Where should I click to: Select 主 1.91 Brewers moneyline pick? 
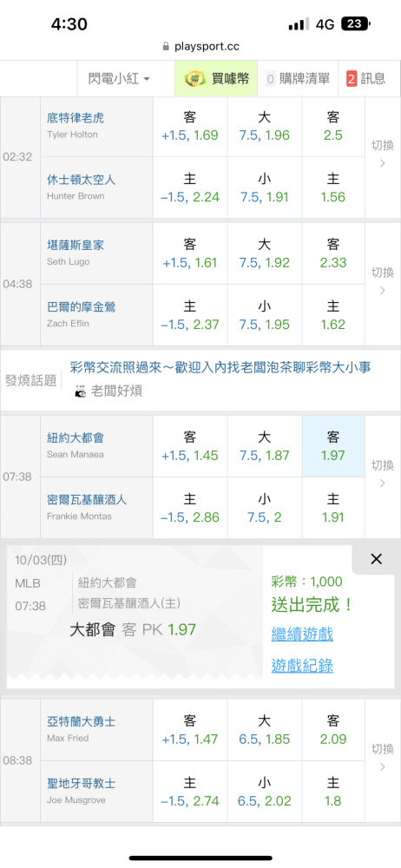pos(333,508)
